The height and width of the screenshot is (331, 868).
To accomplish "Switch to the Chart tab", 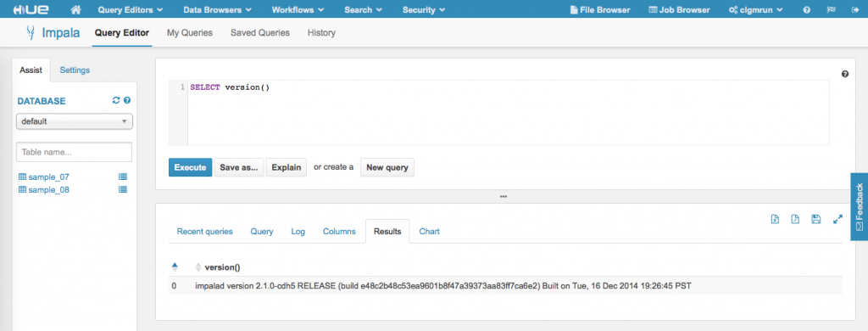I will coord(430,231).
